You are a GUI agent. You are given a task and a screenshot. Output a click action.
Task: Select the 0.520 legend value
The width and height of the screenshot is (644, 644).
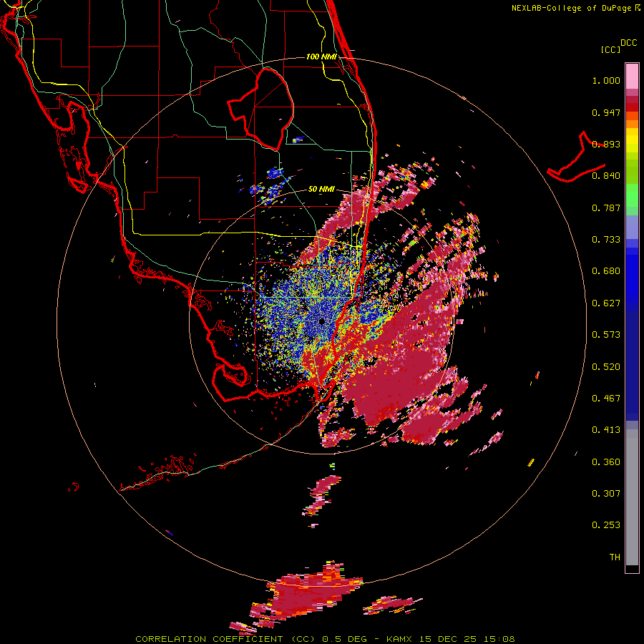click(x=606, y=367)
